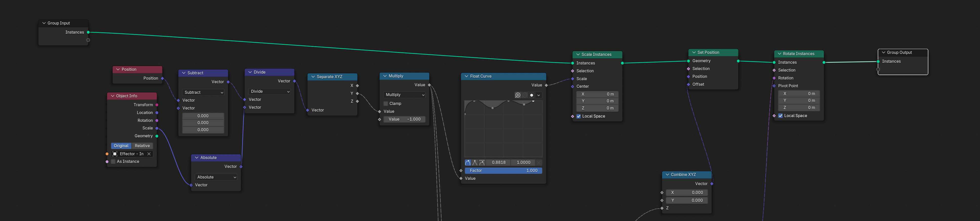Image resolution: width=980 pixels, height=221 pixels.
Task: Clear the Effector - In object field
Action: [149, 154]
